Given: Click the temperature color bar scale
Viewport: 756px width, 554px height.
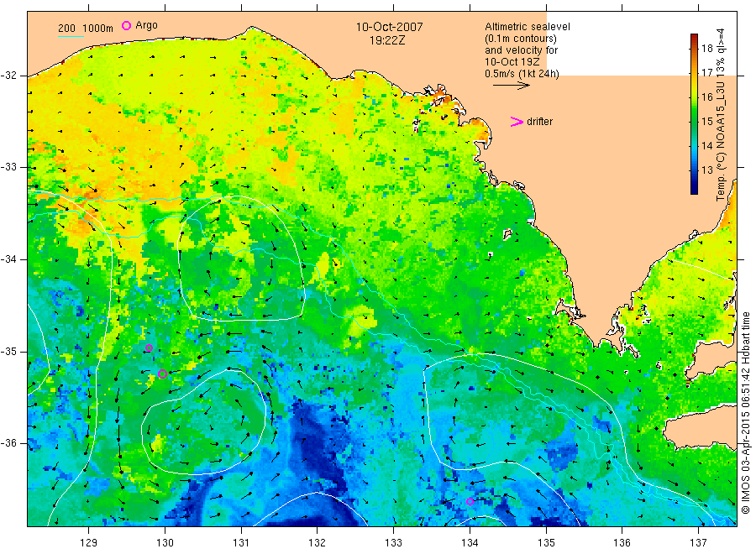Looking at the screenshot, I should click(694, 114).
